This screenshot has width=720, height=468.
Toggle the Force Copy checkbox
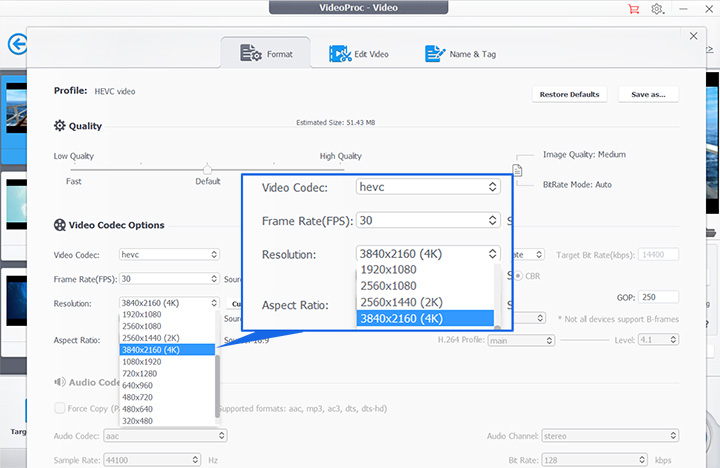point(60,408)
